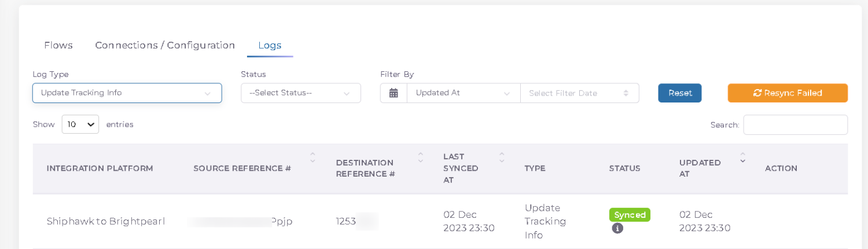Change the Show entries count selector

80,124
